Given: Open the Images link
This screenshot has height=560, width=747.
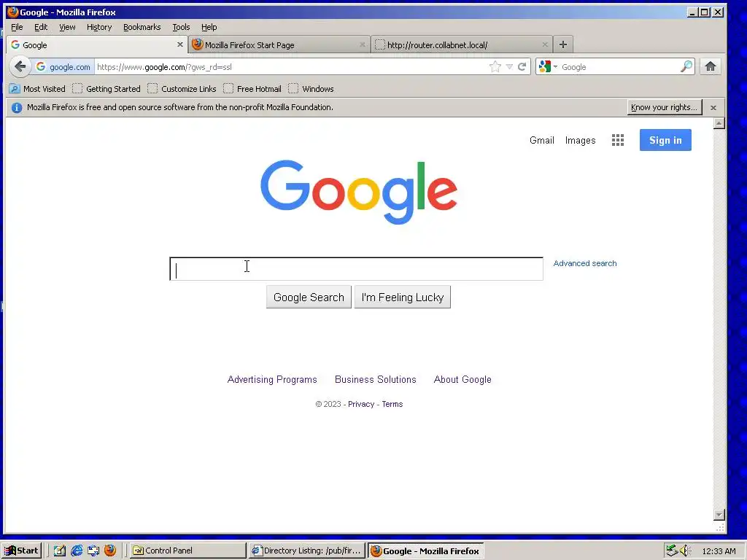Looking at the screenshot, I should click(x=580, y=141).
